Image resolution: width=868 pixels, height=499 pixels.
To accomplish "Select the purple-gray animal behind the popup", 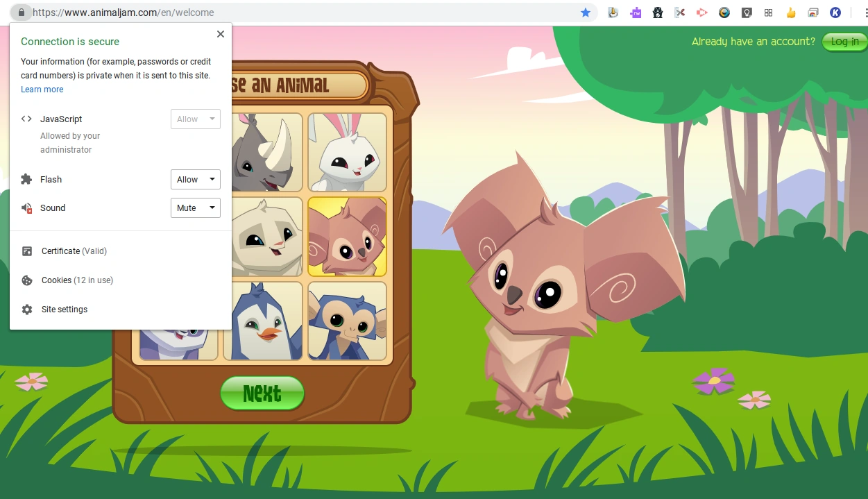I will (178, 344).
